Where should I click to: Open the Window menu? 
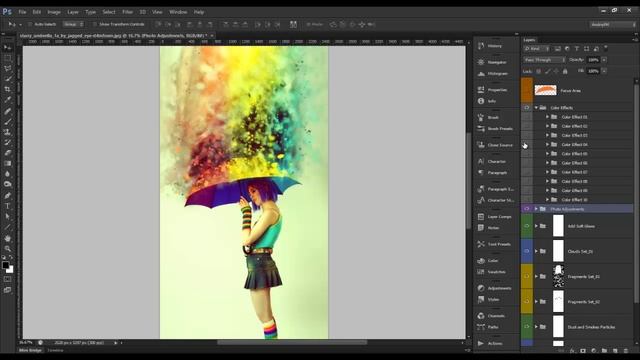(x=178, y=12)
